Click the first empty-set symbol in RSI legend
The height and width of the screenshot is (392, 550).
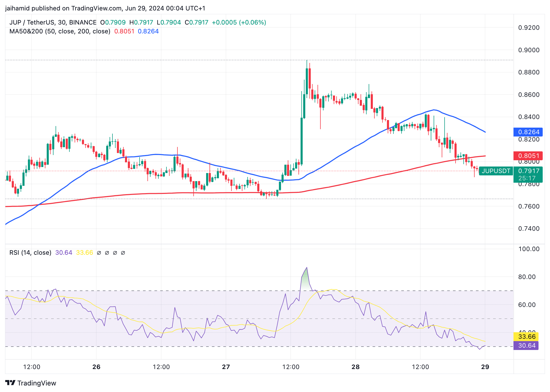99,253
